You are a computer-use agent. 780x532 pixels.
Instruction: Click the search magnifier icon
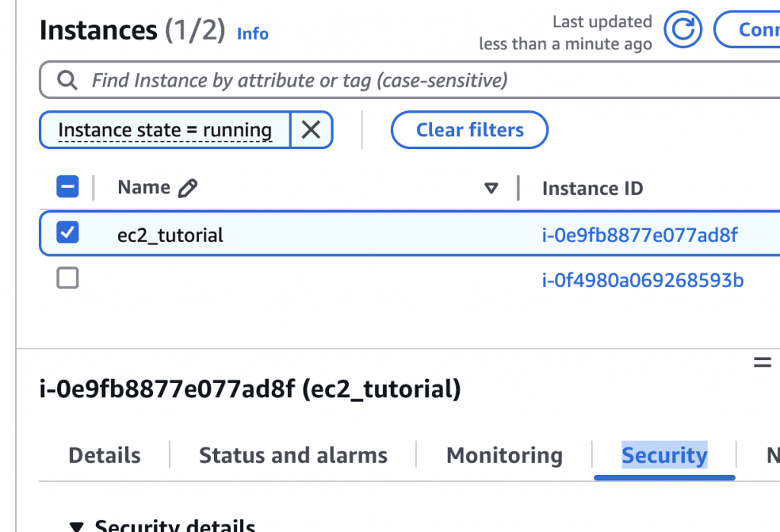[67, 80]
